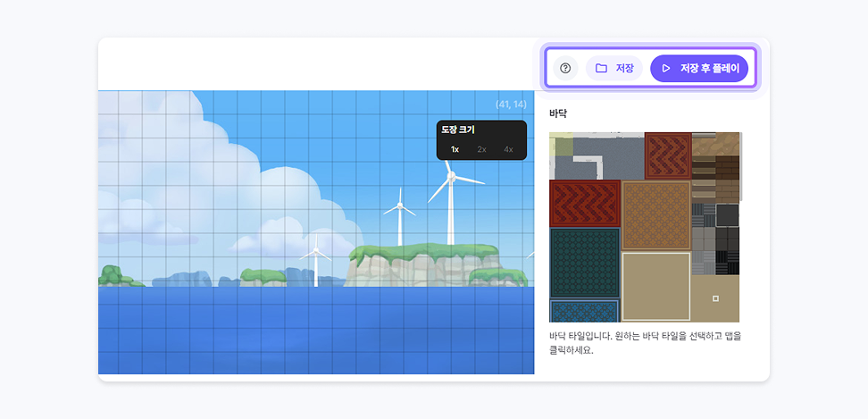Select the large red chevron carpet tile
The image size is (868, 419).
pos(584,204)
